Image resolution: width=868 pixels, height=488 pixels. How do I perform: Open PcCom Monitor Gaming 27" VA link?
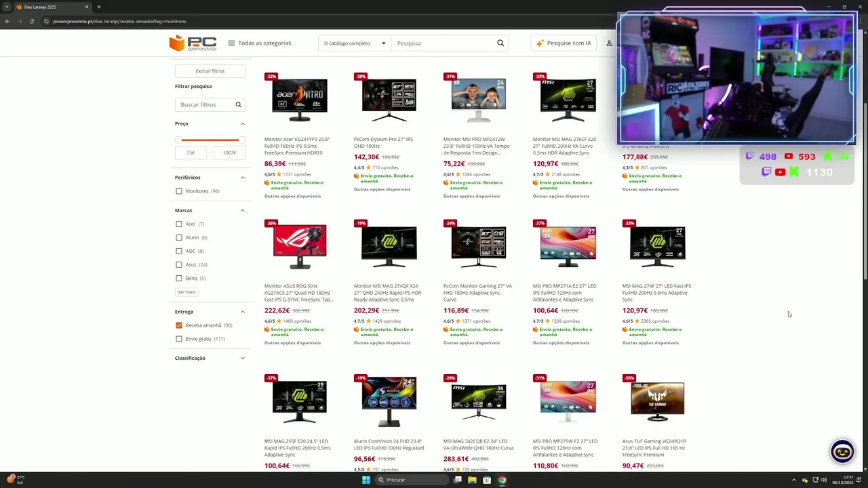coord(477,293)
